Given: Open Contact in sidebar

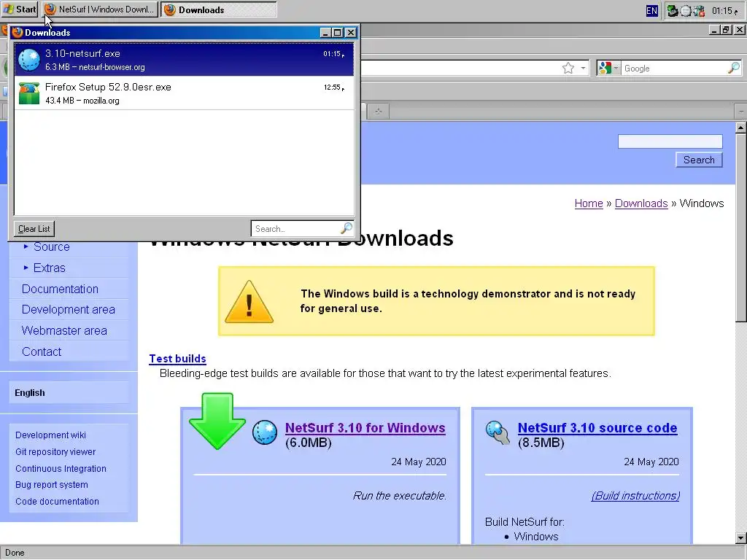Looking at the screenshot, I should click(x=42, y=351).
